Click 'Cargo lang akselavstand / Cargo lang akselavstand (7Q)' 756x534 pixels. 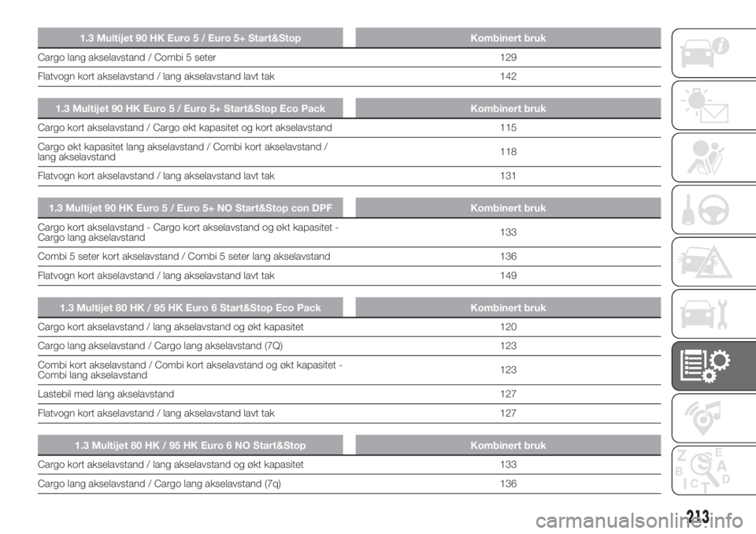160,346
